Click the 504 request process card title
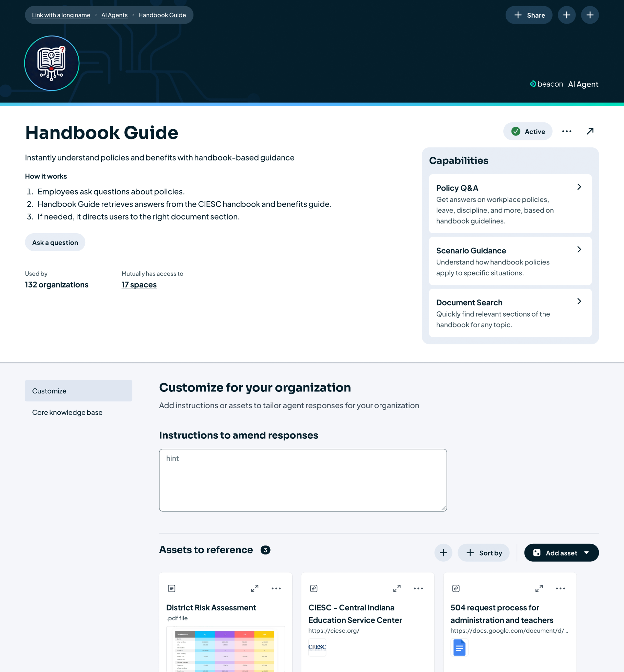This screenshot has width=624, height=672. [x=502, y=614]
